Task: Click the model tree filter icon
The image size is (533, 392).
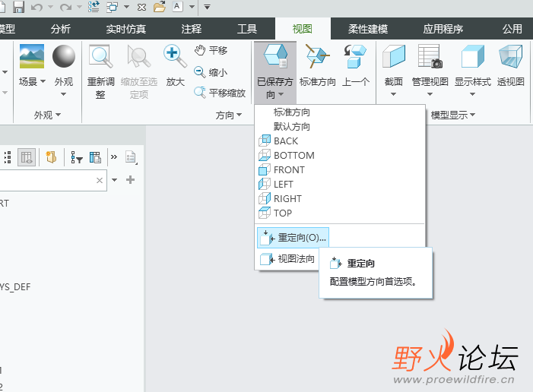Action: (77, 157)
